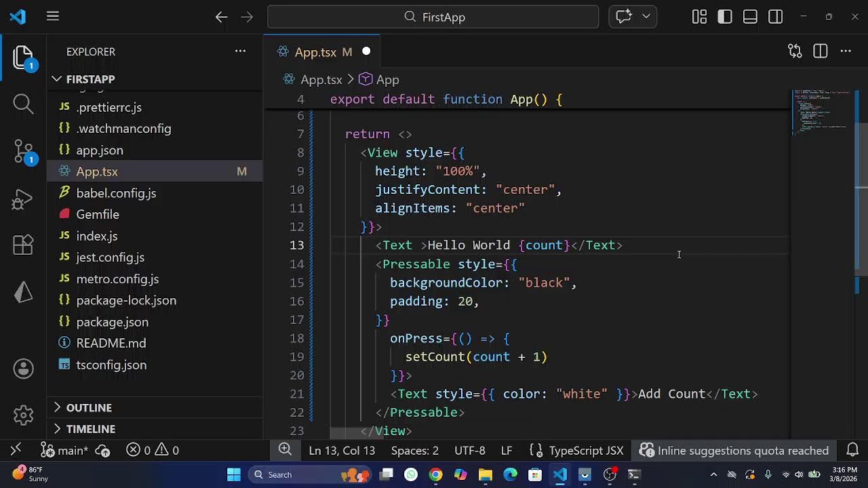This screenshot has width=868, height=488.
Task: Open tsconfig.json in the file tree
Action: 155,365
